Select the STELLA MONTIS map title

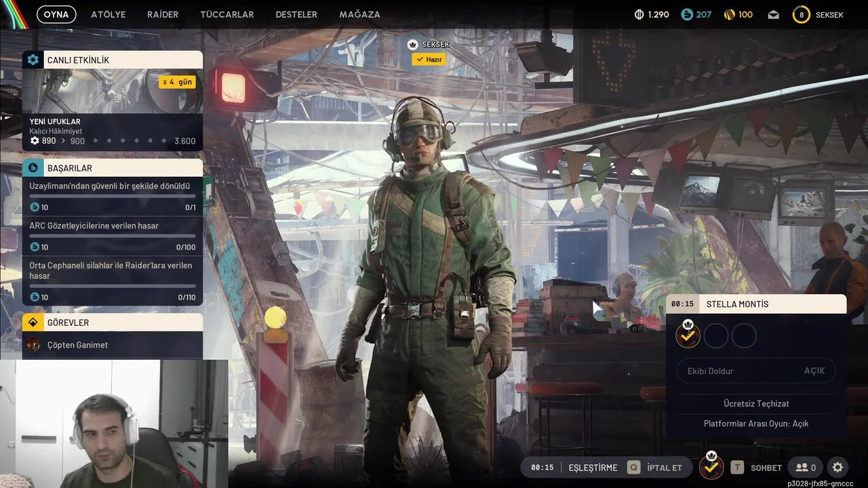(x=738, y=304)
